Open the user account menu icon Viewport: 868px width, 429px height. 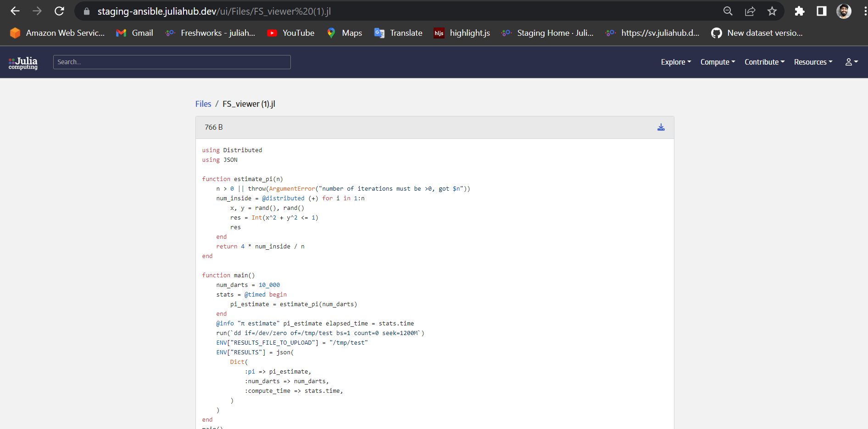pos(851,62)
